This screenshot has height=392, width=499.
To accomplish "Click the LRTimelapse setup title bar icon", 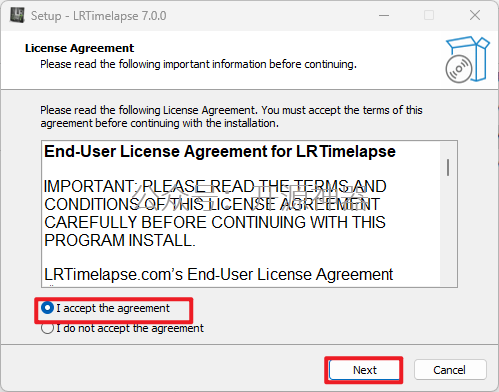I will (x=17, y=15).
